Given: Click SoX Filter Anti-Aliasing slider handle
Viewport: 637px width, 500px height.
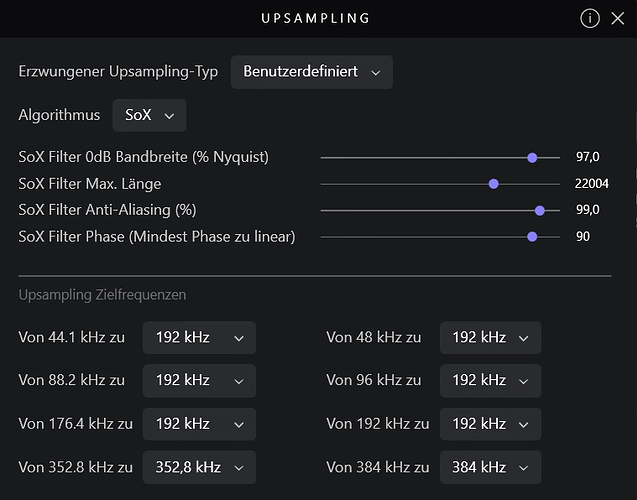Looking at the screenshot, I should 540,210.
